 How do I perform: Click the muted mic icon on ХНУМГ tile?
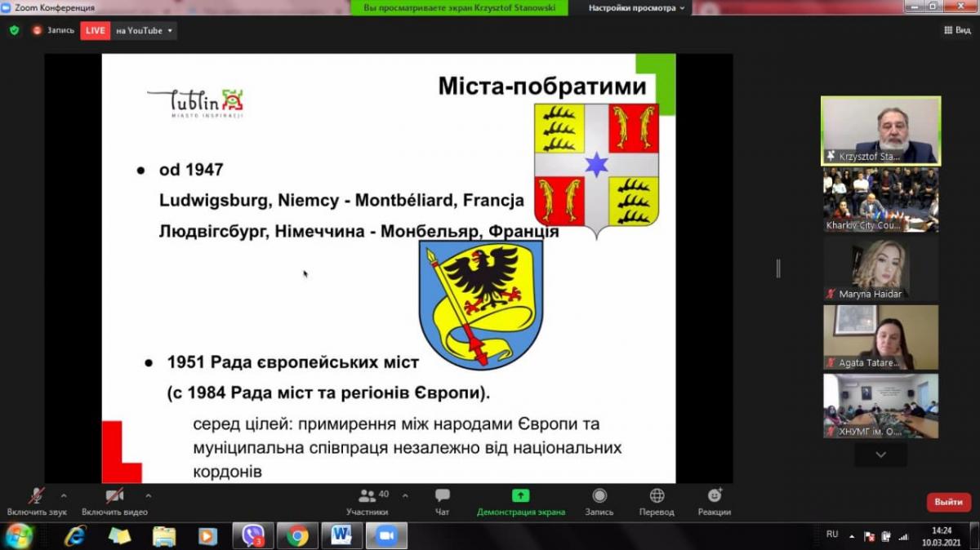(x=831, y=432)
